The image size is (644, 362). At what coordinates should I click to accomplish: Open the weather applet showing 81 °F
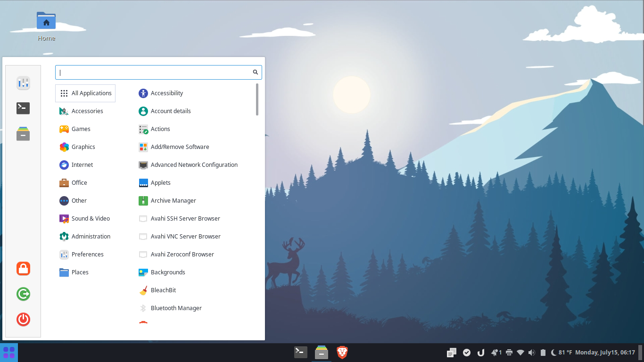561,353
